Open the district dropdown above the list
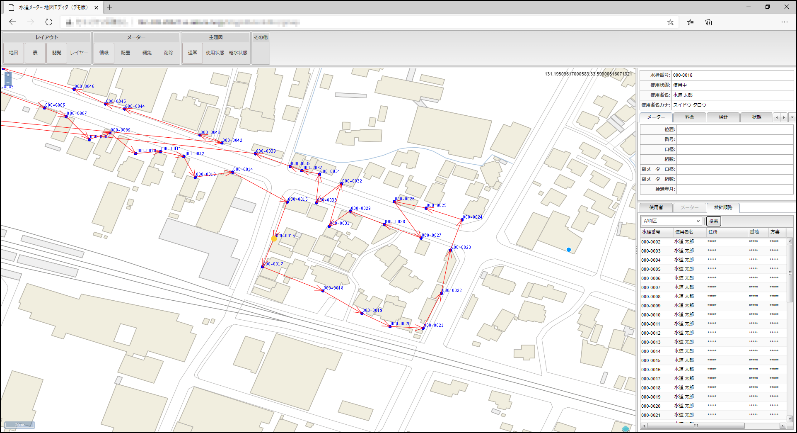Screen dimensions: 797x433 pyautogui.click(x=671, y=221)
